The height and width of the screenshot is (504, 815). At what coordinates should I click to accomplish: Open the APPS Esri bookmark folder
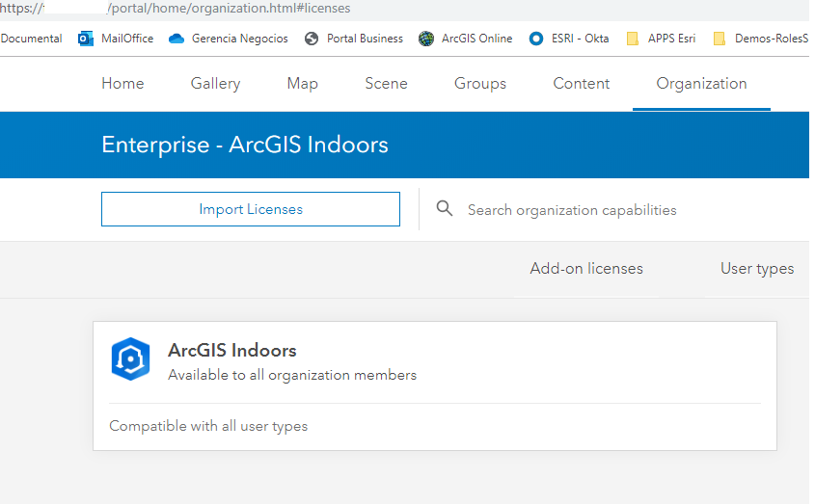click(x=633, y=39)
